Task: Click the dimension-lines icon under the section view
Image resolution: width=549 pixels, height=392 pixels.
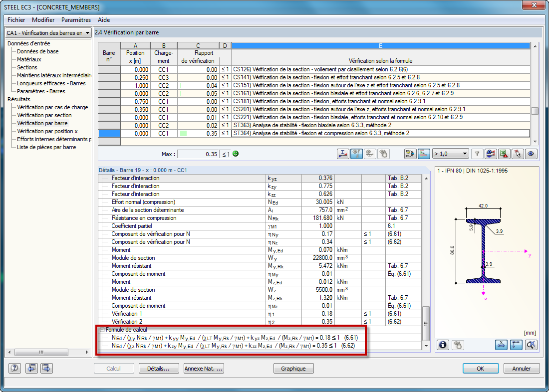Action: [516, 345]
